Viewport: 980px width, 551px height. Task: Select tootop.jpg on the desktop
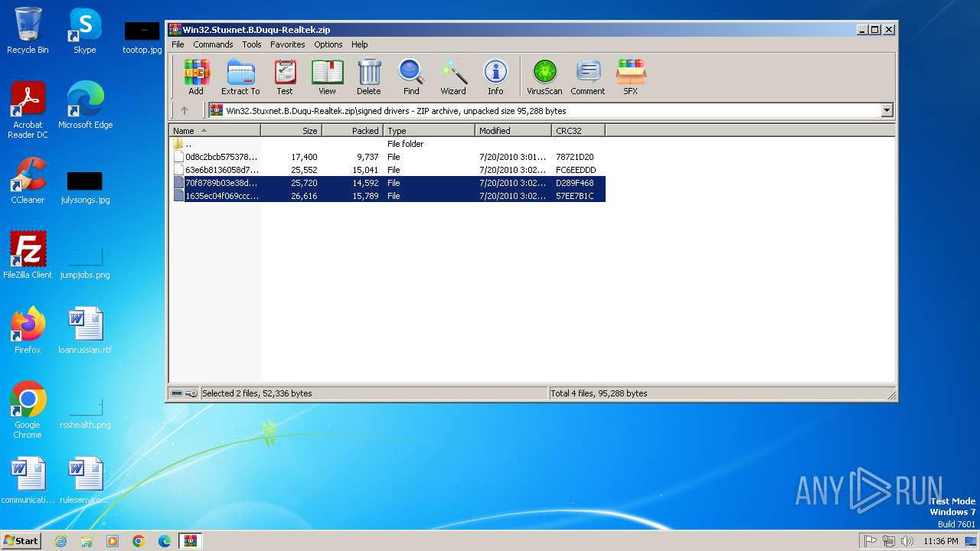coord(142,37)
